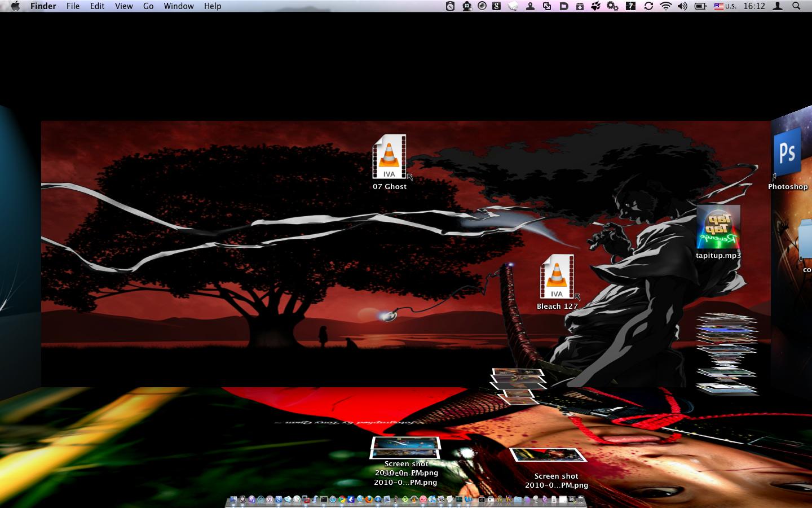Open the Go menu
Screen dimensions: 812x508
(x=148, y=6)
